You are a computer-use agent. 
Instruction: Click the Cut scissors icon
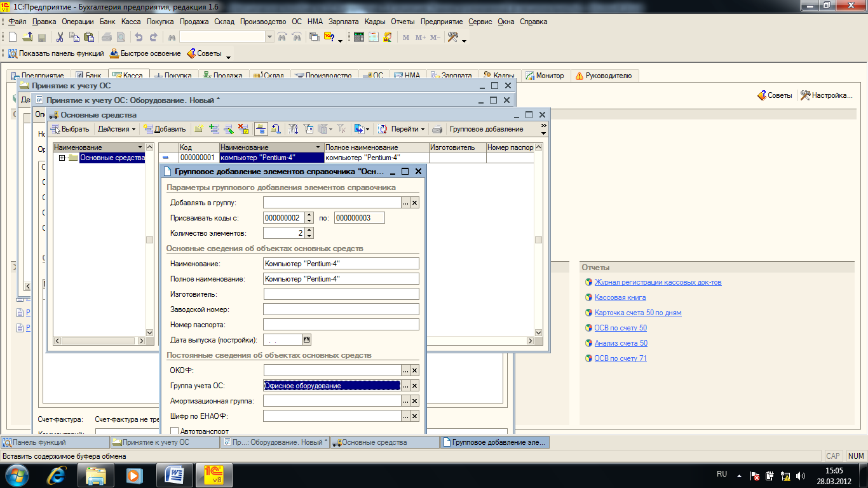pyautogui.click(x=60, y=37)
